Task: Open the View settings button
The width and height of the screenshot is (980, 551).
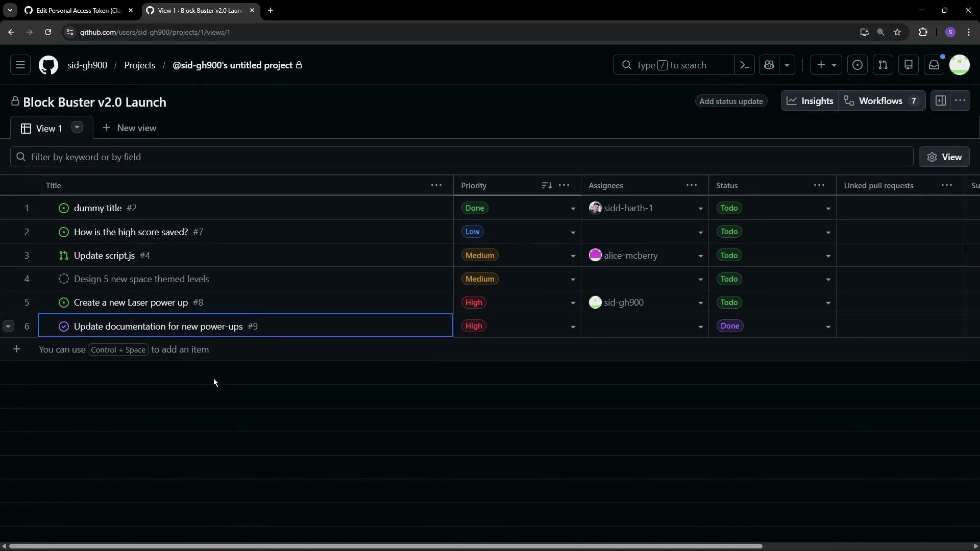Action: point(944,157)
